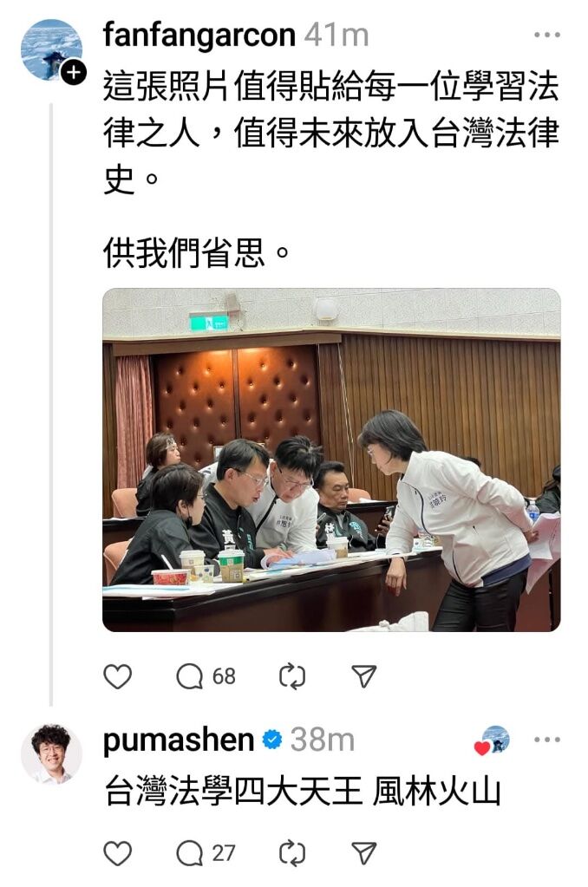Screen dimensions: 588x887
Task: Follow fanfangarcon using the plus badge
Action: coord(74,73)
